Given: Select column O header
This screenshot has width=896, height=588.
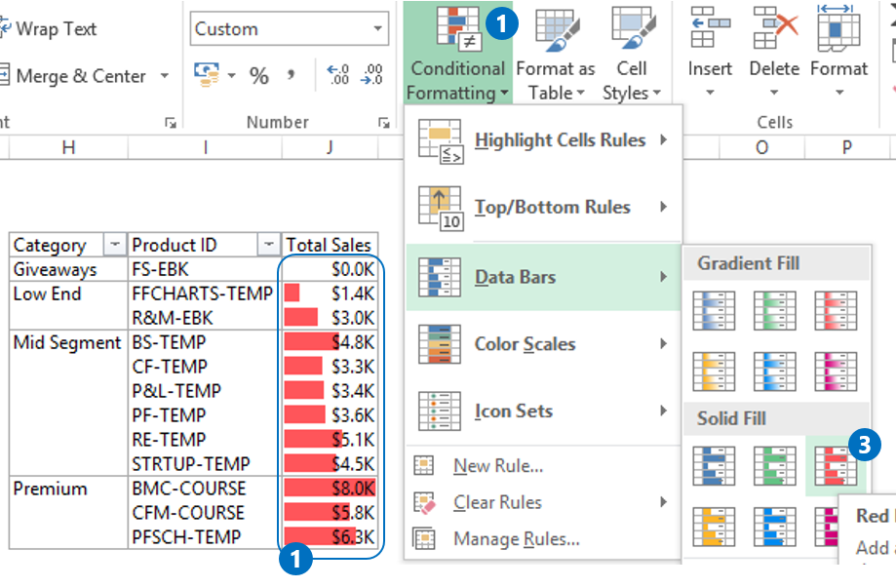Looking at the screenshot, I should 761,148.
